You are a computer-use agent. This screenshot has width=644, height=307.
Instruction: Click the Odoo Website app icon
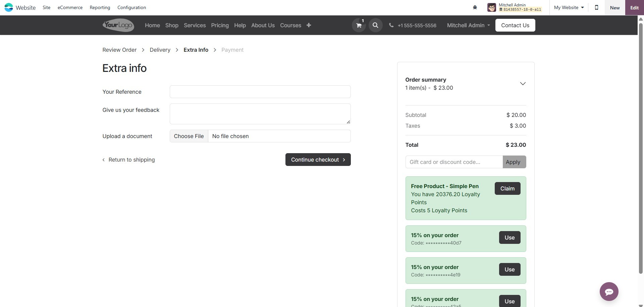[9, 7]
